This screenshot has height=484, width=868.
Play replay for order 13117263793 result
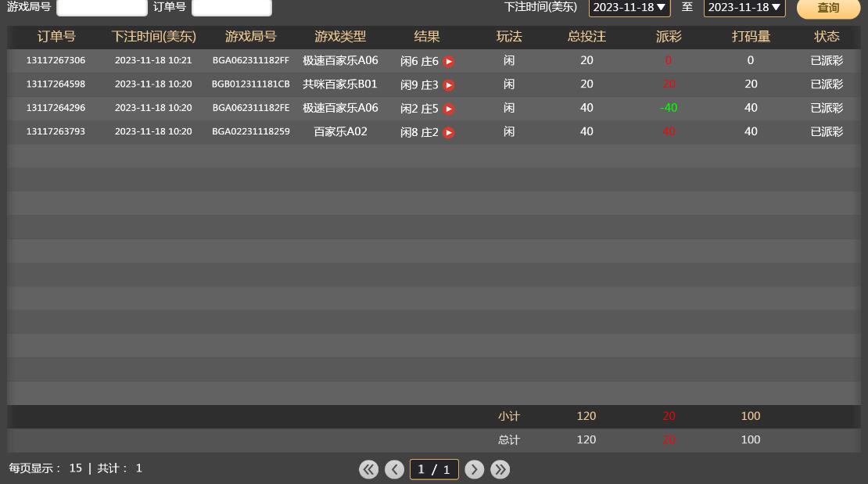(449, 133)
